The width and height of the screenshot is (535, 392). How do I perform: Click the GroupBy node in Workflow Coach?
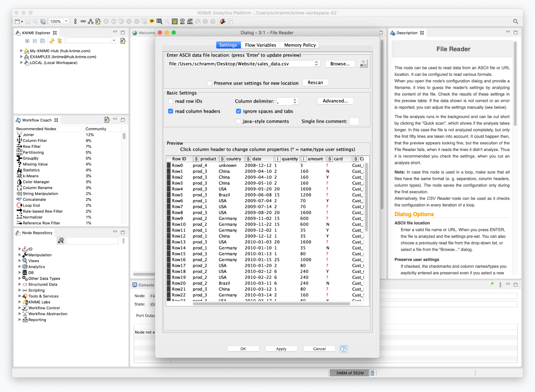31,158
